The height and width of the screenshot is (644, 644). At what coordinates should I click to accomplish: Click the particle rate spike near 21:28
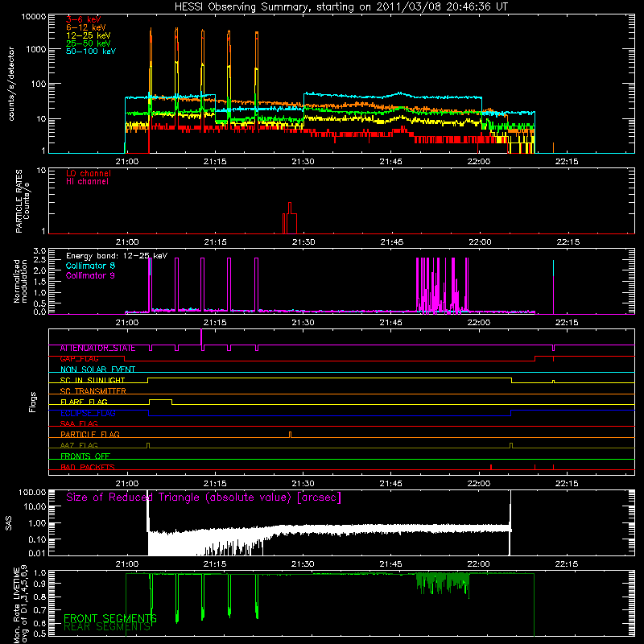coord(290,217)
